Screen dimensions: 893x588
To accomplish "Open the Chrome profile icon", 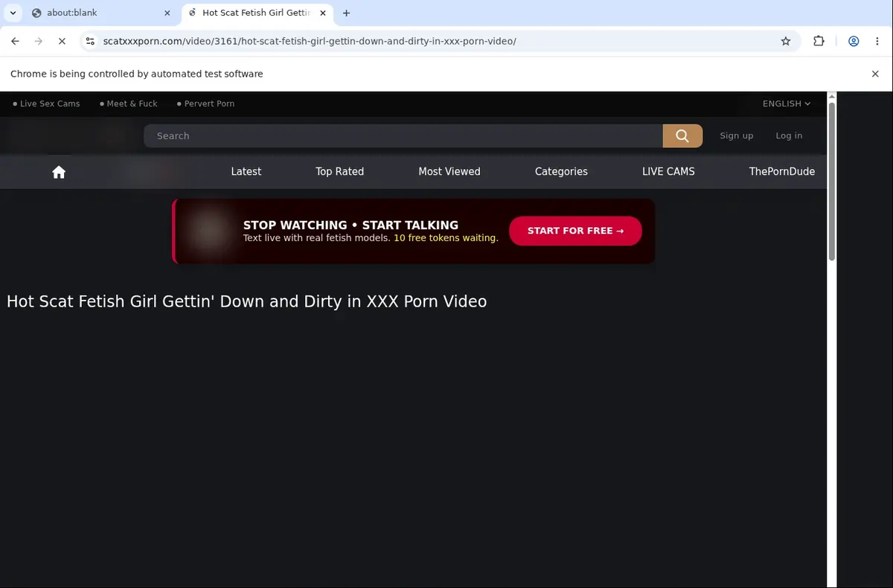I will [854, 41].
